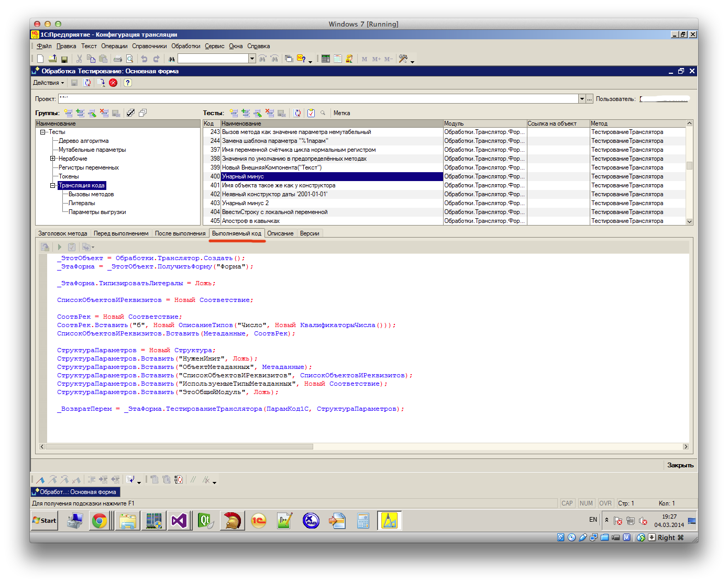Viewport: 728px width, 584px height.
Task: Click the Redo arrow icon
Action: tap(156, 59)
